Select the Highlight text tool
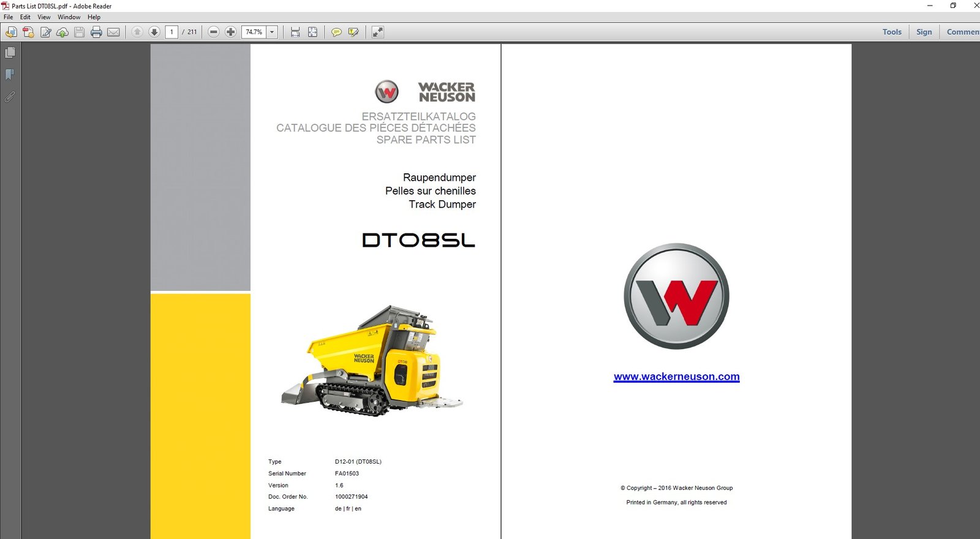This screenshot has height=539, width=980. pyautogui.click(x=353, y=32)
